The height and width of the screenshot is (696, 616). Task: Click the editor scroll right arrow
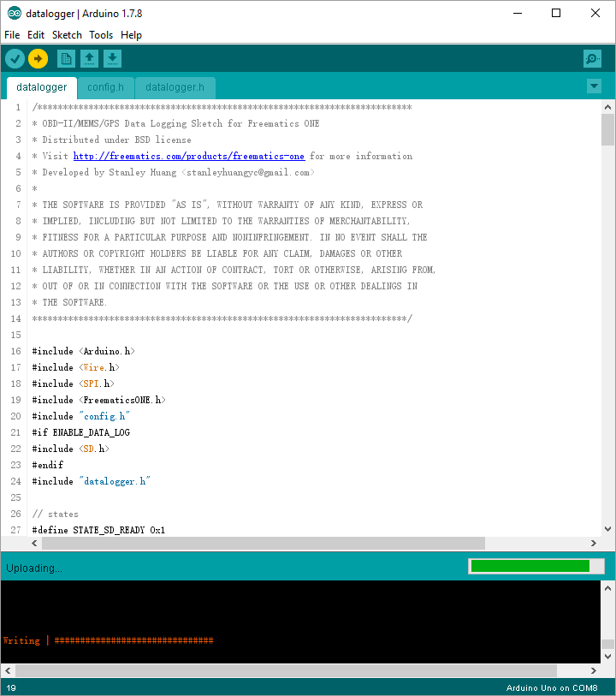(594, 543)
